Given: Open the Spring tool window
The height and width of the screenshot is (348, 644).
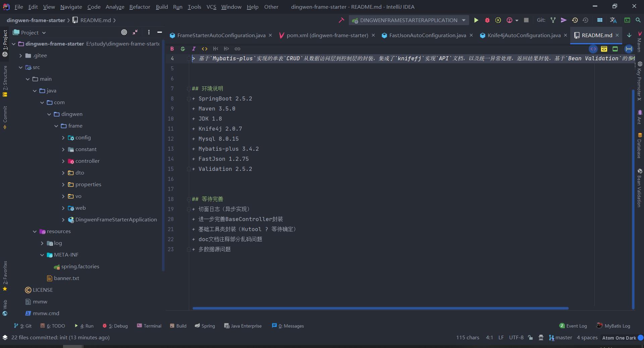Looking at the screenshot, I should (205, 326).
